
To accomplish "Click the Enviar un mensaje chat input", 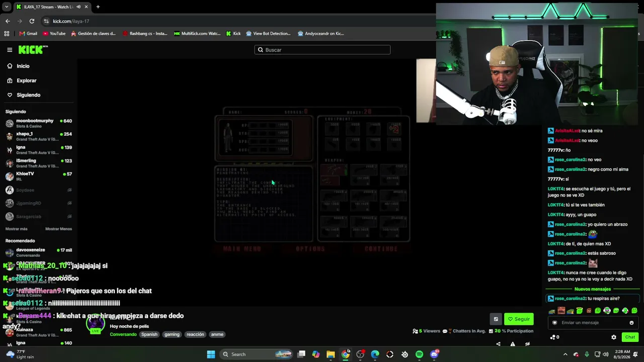I will point(592,323).
